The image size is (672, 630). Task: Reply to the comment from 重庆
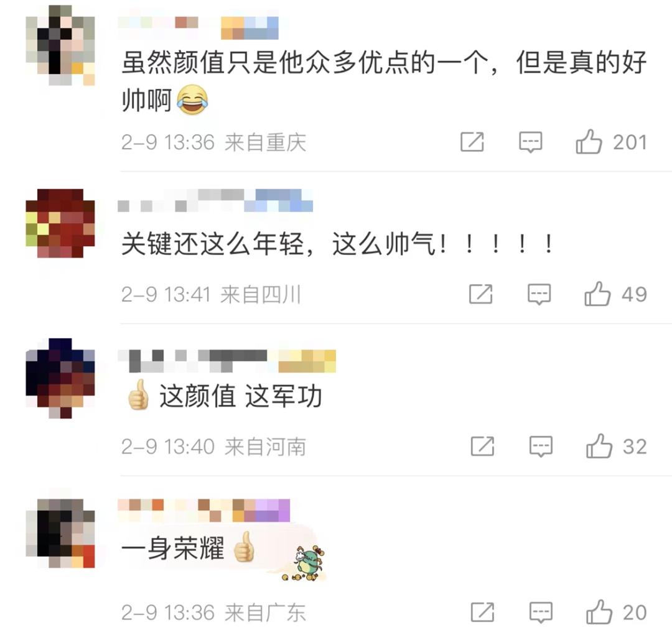[x=531, y=142]
